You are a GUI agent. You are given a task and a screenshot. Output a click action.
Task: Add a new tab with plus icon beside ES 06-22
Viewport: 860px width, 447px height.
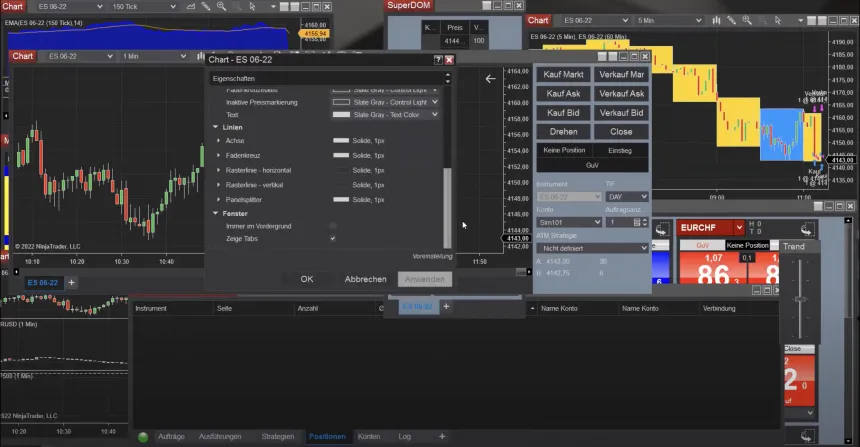coord(72,282)
